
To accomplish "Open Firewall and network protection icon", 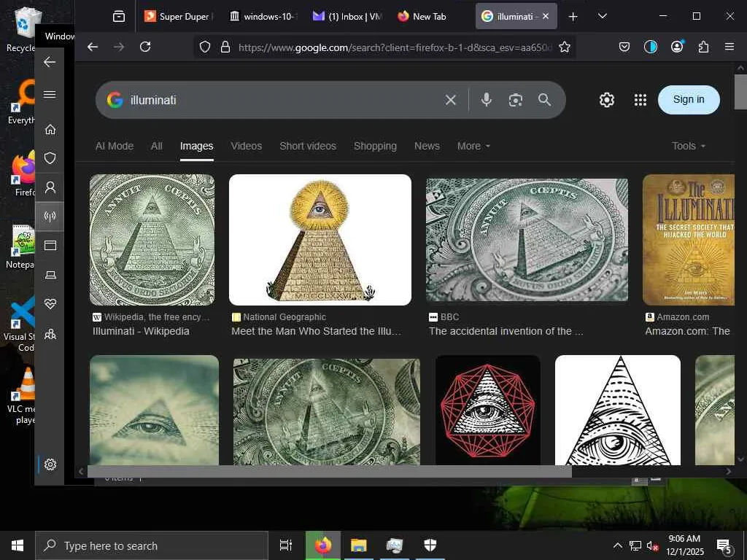I will 50,217.
